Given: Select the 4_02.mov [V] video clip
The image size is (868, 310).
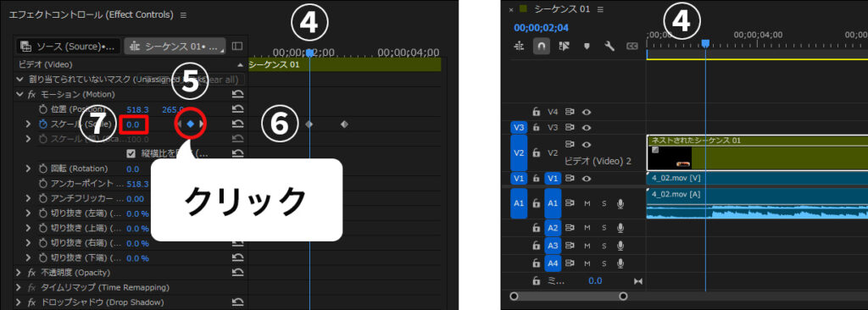Looking at the screenshot, I should click(757, 178).
